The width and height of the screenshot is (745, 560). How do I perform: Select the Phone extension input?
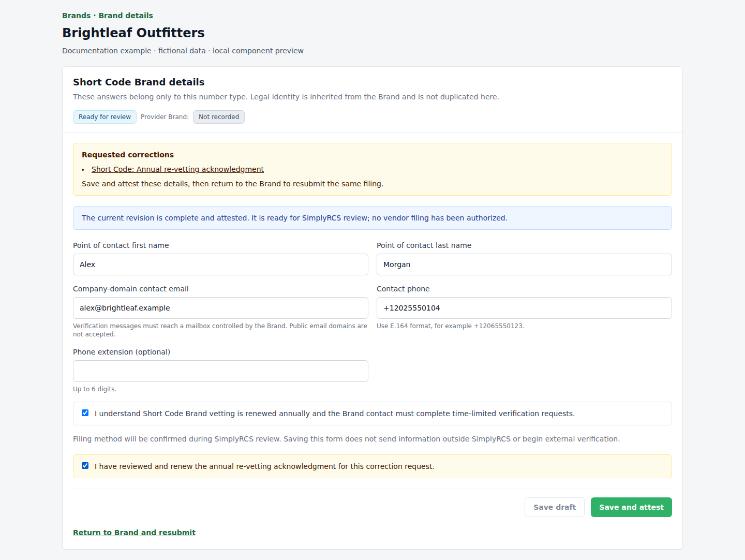[220, 371]
